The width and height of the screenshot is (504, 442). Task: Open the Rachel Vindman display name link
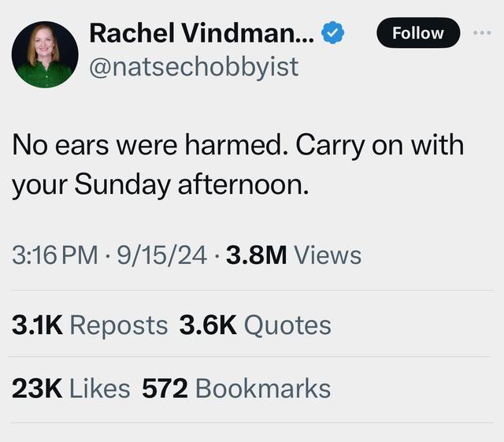tap(202, 33)
